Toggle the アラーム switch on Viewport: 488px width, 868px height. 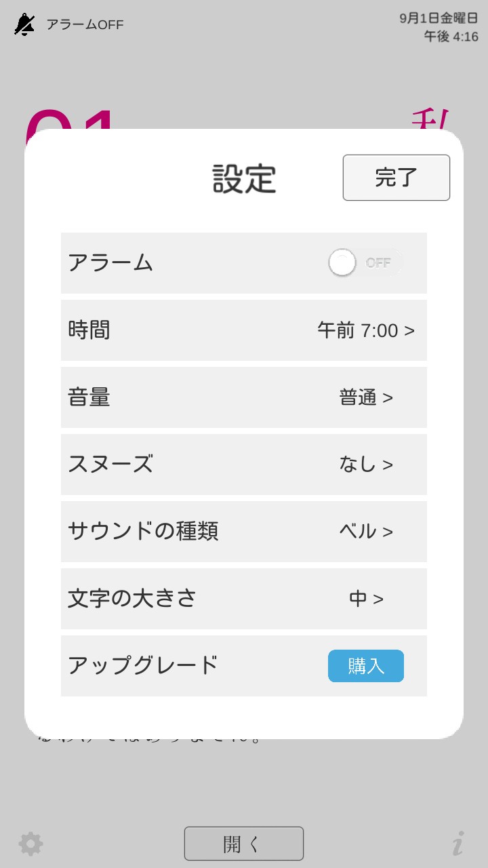(x=365, y=263)
